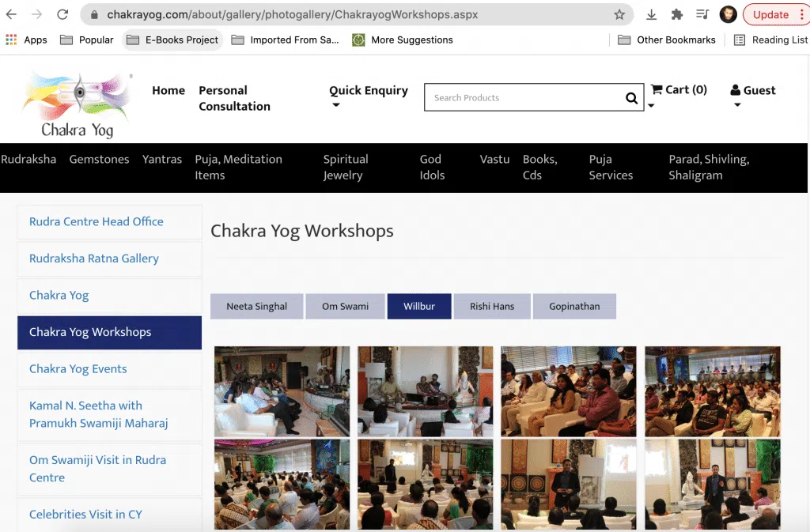Open the profile avatar icon
The width and height of the screenshot is (810, 532).
(x=728, y=14)
